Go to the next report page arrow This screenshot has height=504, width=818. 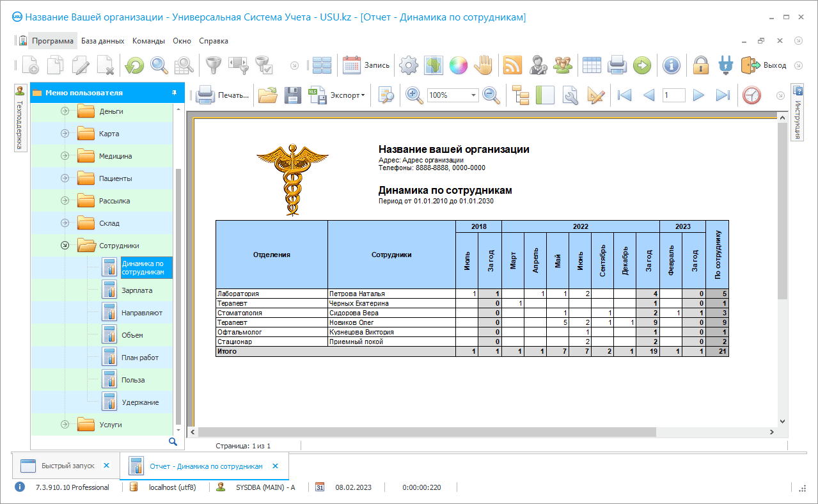(698, 95)
